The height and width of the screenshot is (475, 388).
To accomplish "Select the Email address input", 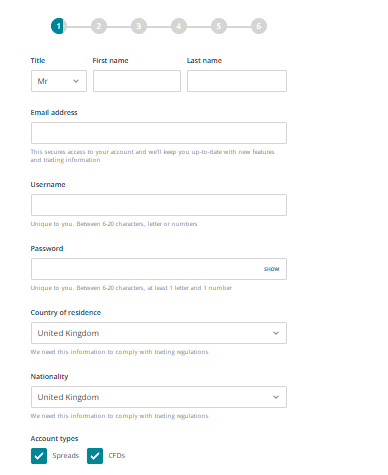I will click(x=159, y=133).
